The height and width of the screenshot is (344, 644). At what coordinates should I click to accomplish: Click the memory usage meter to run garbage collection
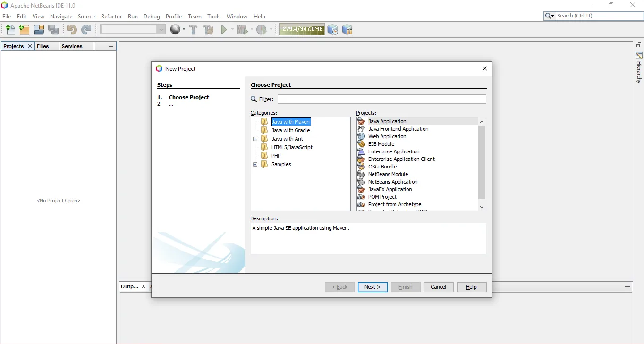302,29
